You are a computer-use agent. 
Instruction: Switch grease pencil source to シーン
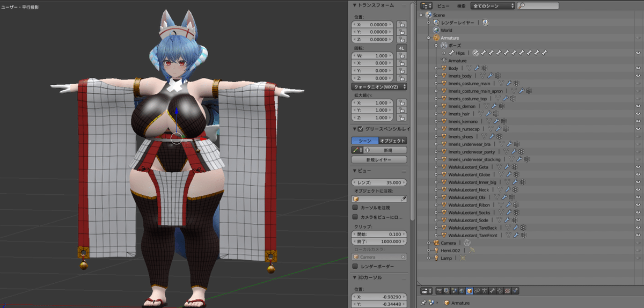click(x=364, y=141)
